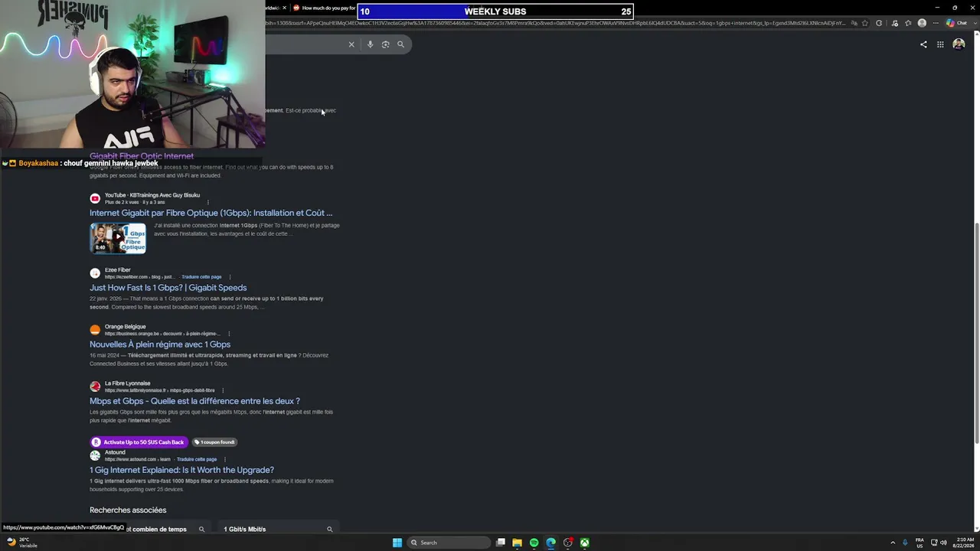
Task: Switch the FRA US input language
Action: coord(920,543)
